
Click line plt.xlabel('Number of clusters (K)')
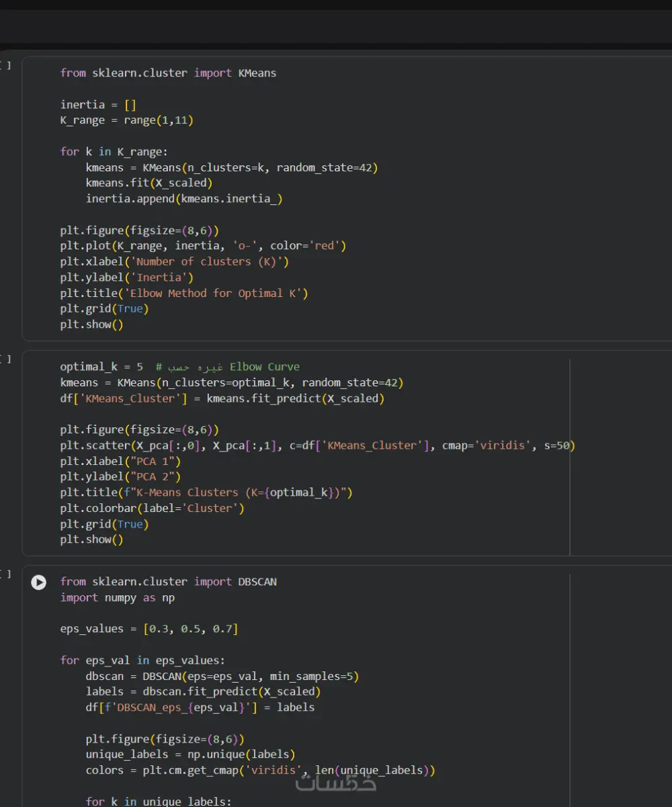point(175,261)
